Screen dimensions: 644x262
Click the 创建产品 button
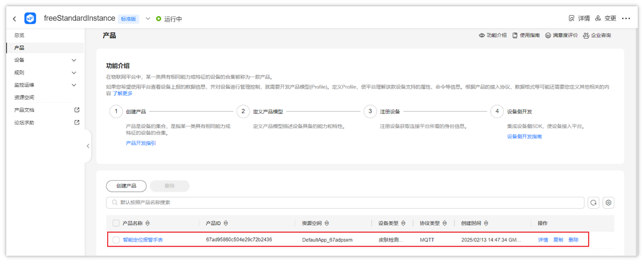(126, 186)
